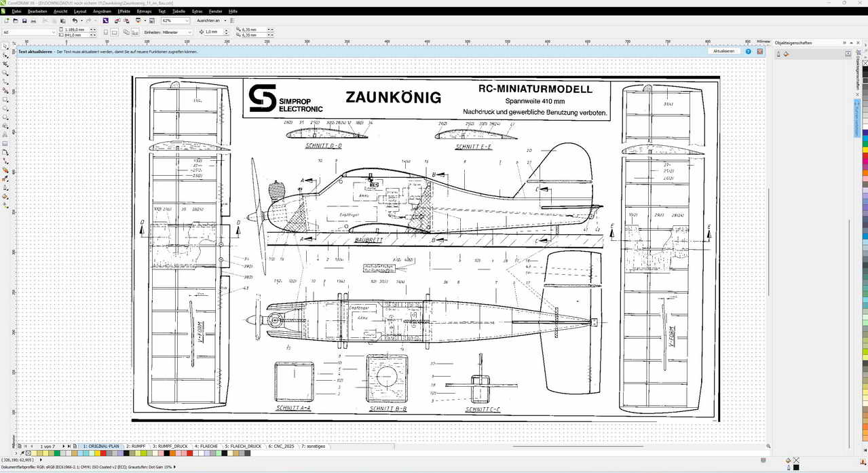Select the no-color swatch in document palette
868x473 pixels.
click(x=28, y=453)
